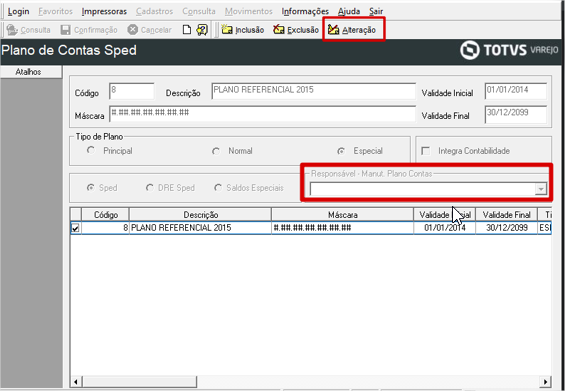Open the Ajuda menu
This screenshot has width=565, height=391.
pos(349,12)
